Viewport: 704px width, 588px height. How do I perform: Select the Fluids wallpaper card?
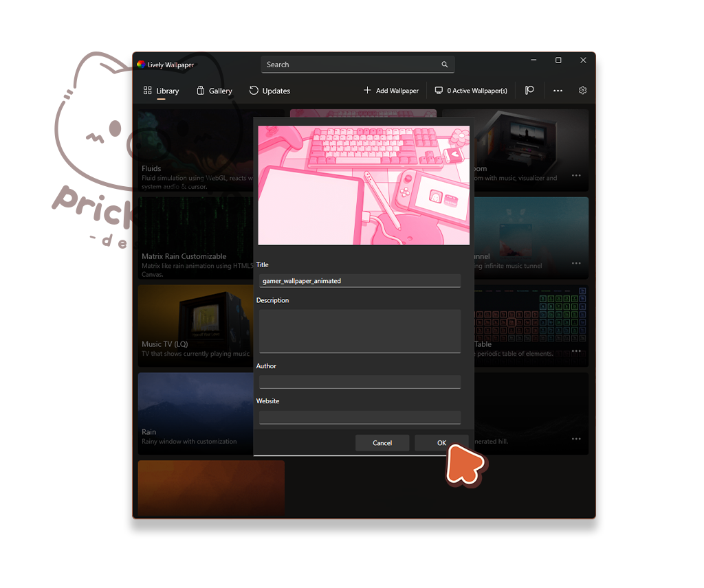[x=196, y=150]
